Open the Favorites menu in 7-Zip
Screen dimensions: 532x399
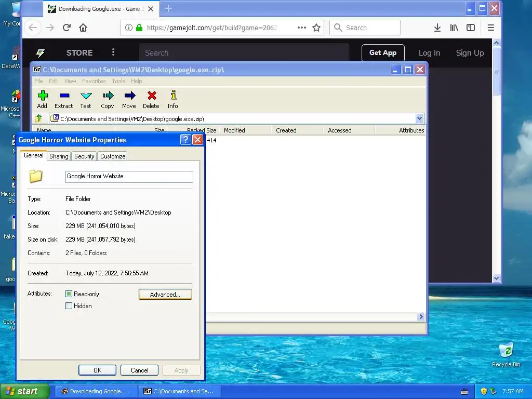[x=94, y=81]
